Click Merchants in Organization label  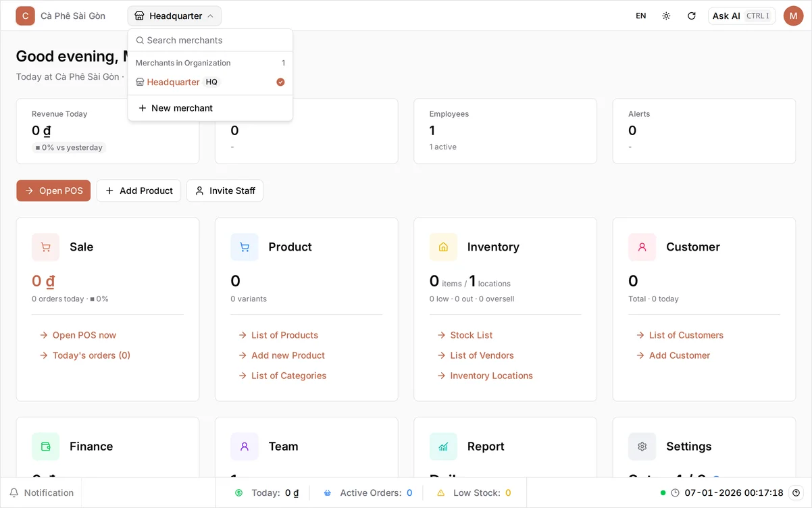tap(183, 63)
